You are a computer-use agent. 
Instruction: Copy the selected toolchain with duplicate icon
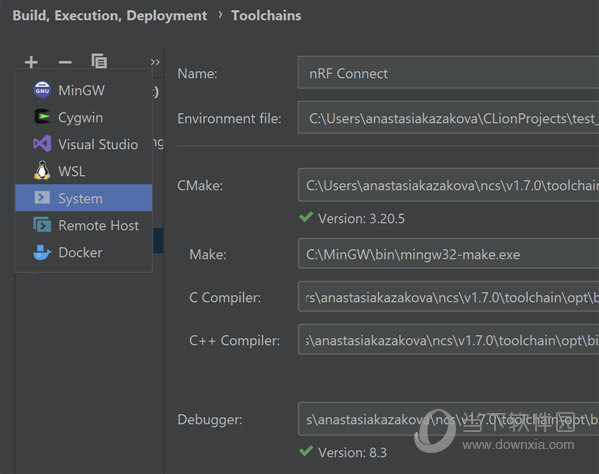coord(99,61)
